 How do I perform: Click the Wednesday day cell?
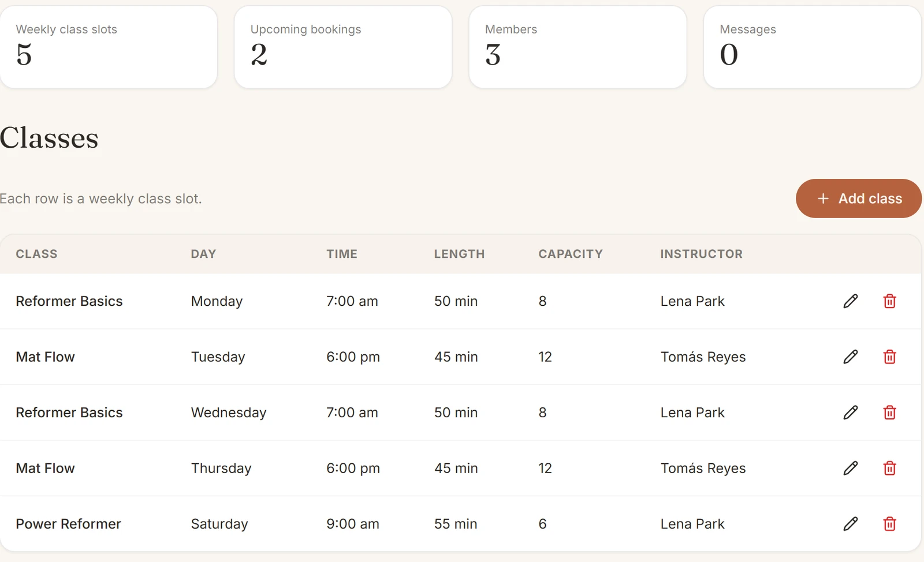click(x=229, y=413)
